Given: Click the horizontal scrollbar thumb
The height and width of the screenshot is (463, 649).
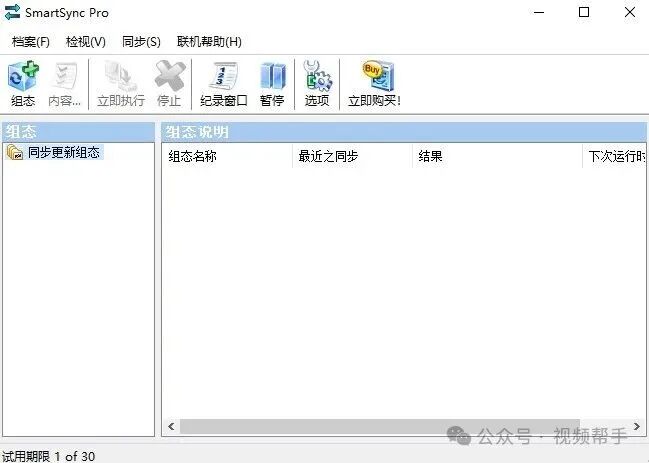Looking at the screenshot, I should coord(380,427).
